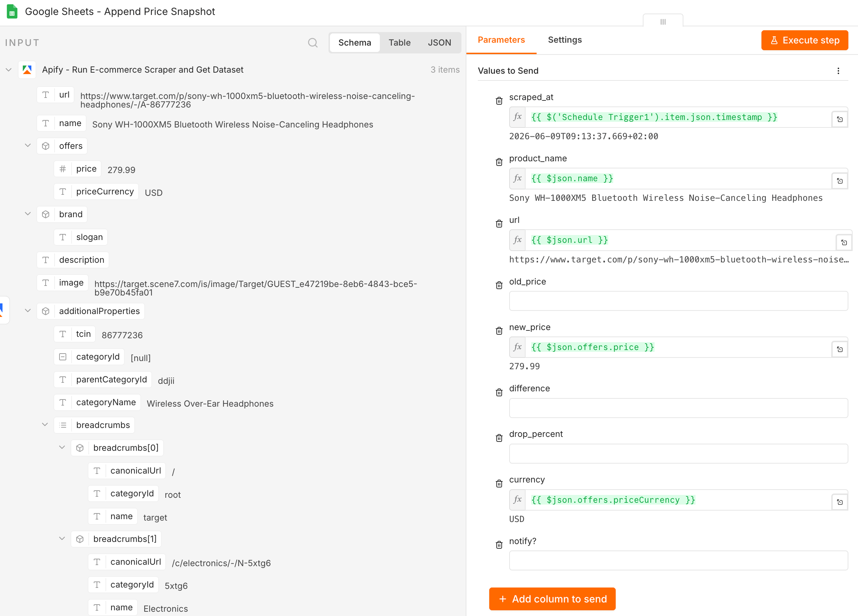Remove the currency column with trash icon
Viewport: 858px width, 616px height.
499,483
